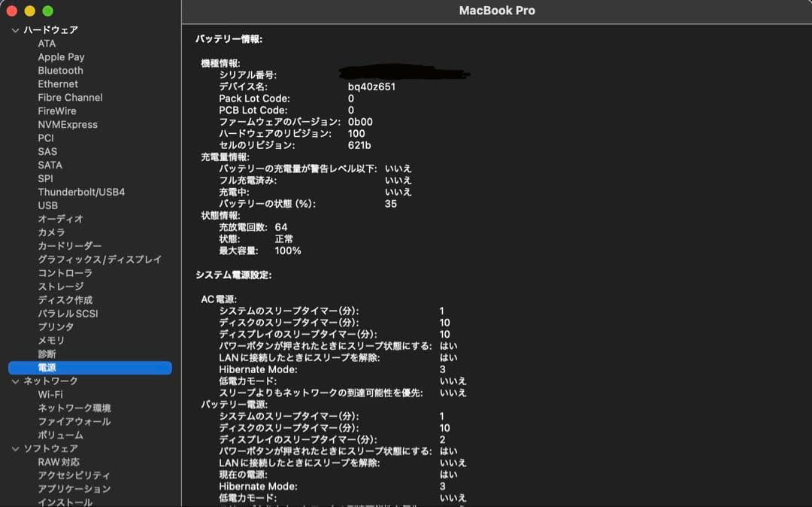
Task: Click cell revision value 621b
Action: pyautogui.click(x=359, y=145)
